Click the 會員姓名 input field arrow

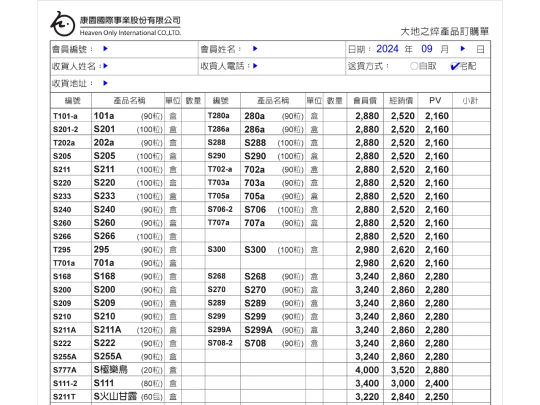click(255, 49)
